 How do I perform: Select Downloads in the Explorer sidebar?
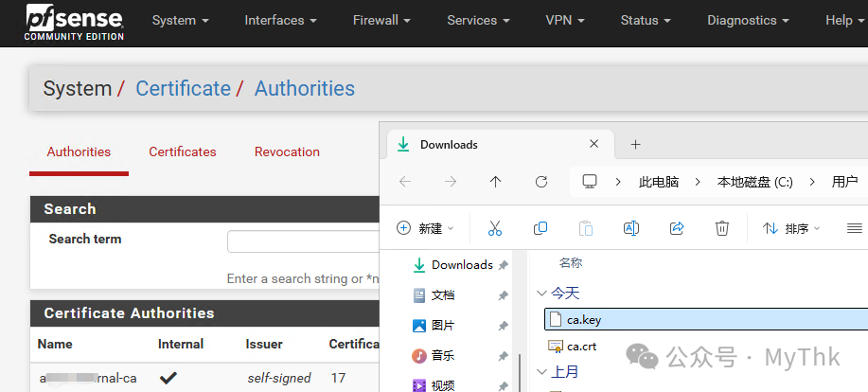452,265
